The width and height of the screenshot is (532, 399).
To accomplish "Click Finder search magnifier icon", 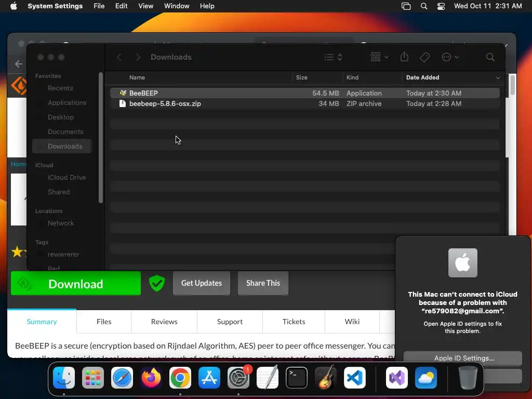I will pos(490,57).
